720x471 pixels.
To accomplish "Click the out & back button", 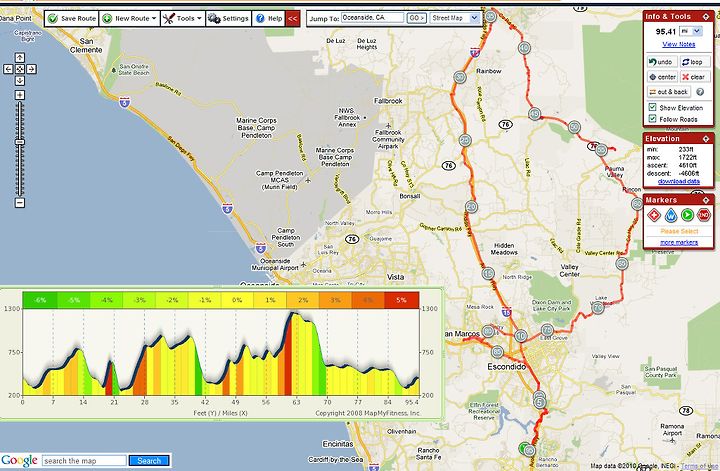I will (669, 92).
